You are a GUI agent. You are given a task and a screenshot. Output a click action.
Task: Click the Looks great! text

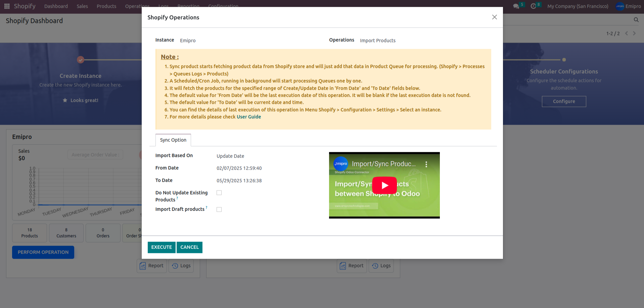84,100
